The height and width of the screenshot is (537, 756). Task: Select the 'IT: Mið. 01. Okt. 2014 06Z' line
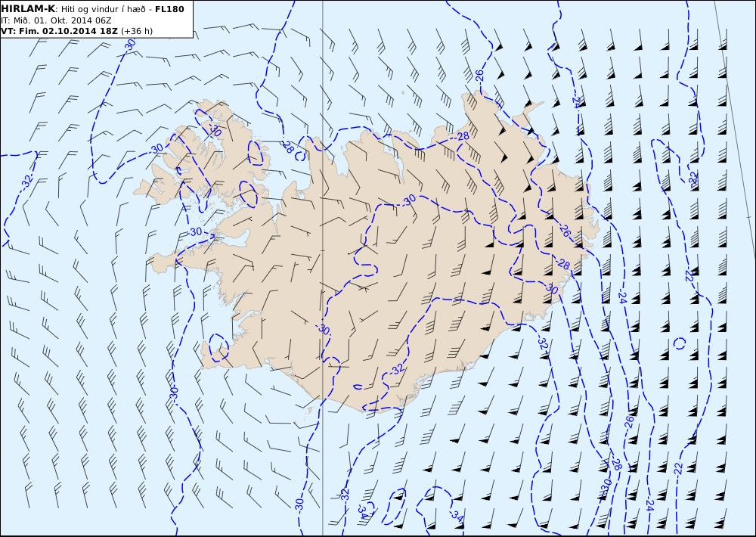pyautogui.click(x=57, y=20)
